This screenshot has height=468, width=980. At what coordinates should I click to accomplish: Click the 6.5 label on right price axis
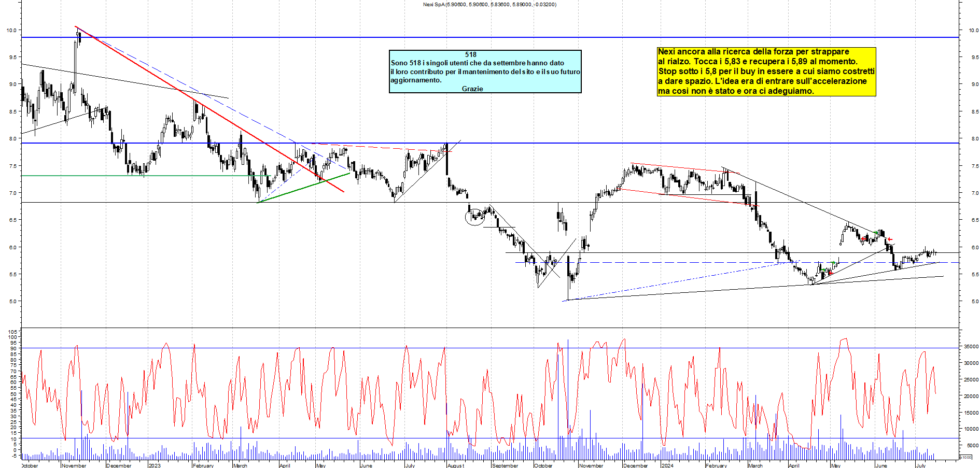point(975,220)
